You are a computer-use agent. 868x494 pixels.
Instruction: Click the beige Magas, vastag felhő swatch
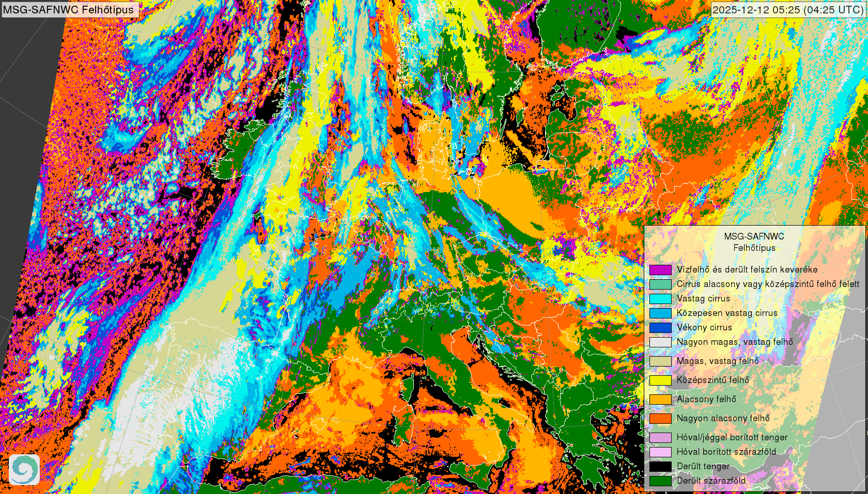pos(660,361)
